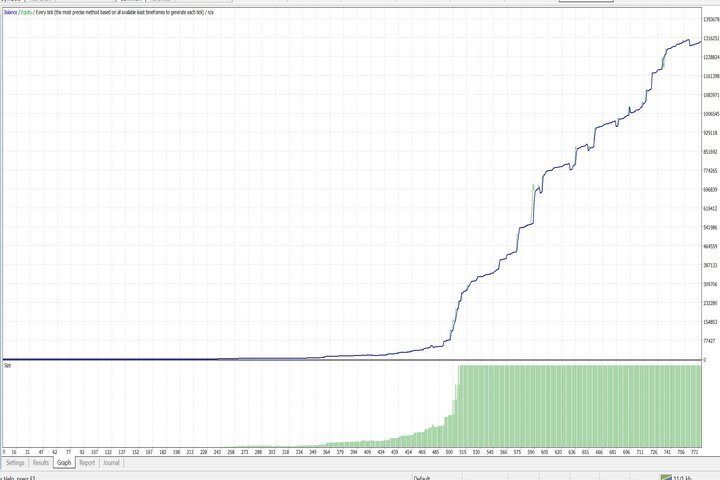Click the Balance legend label
The height and width of the screenshot is (480, 720).
pos(11,12)
